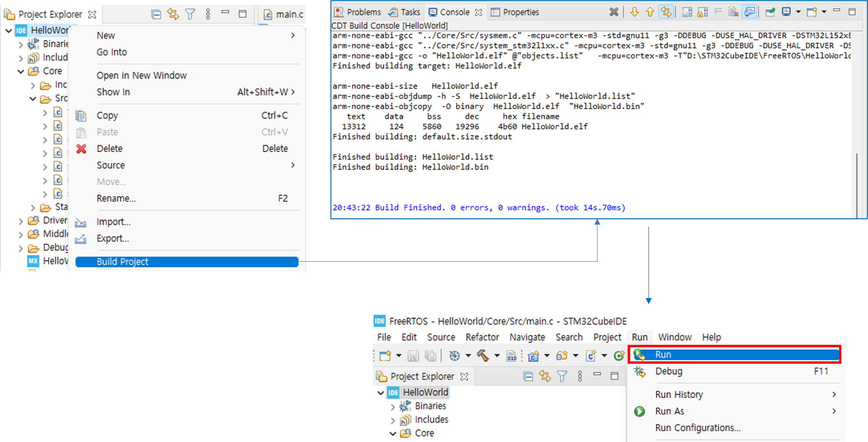The image size is (868, 442).
Task: Toggle the sync arrows button in Console toolbar
Action: [x=666, y=12]
